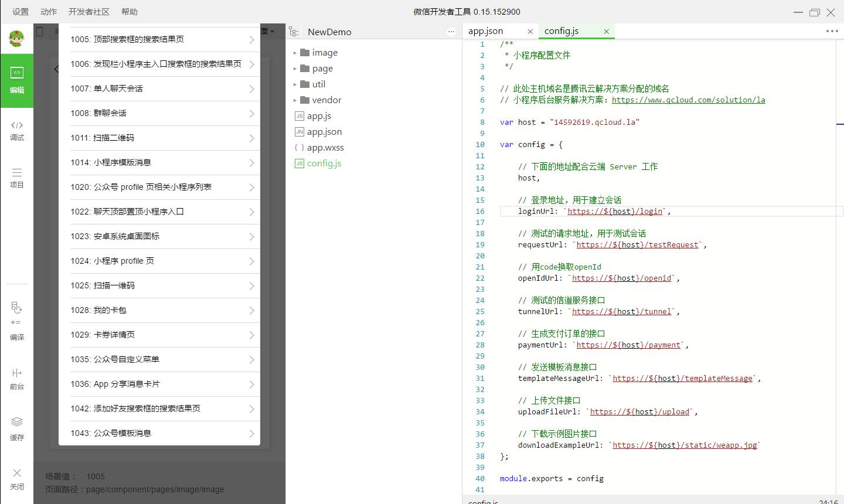The width and height of the screenshot is (844, 504).
Task: Select the util folder in file tree
Action: click(318, 84)
